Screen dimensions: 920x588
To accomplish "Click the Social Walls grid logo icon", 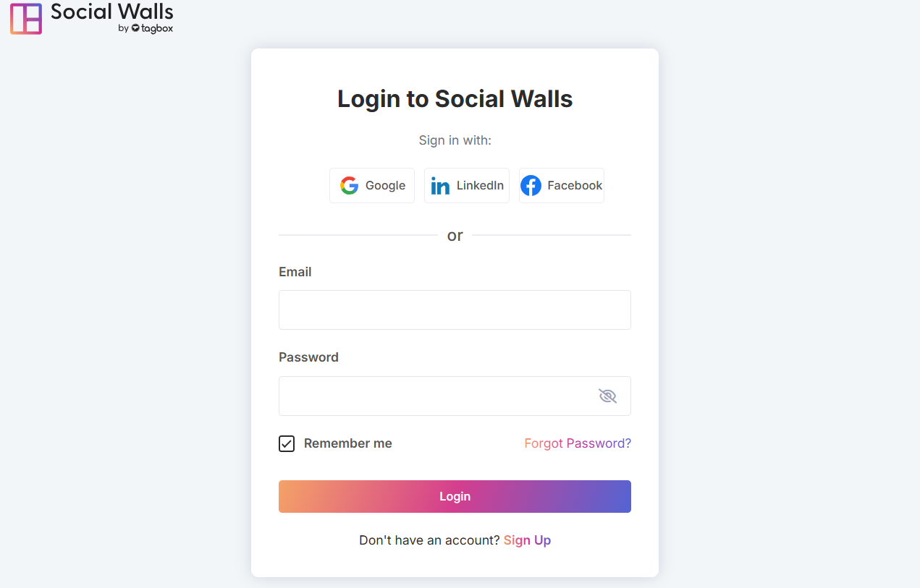I will [x=26, y=19].
